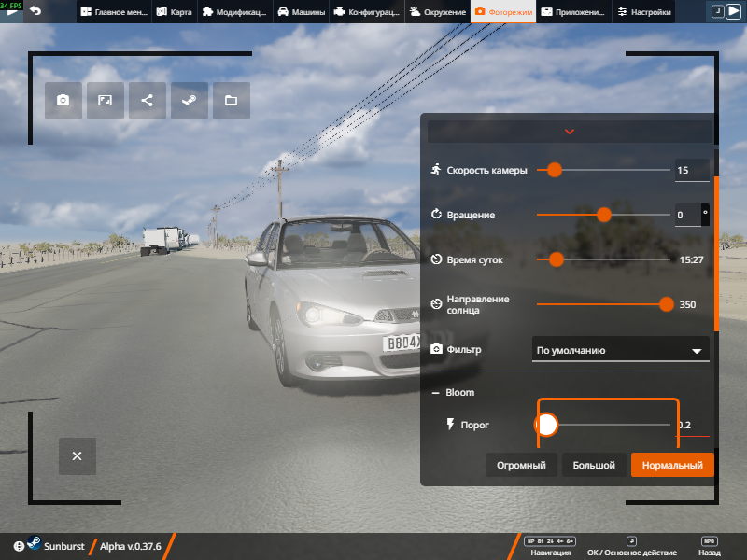Click the Порог lightning icon
Screen dimensions: 747x560
click(x=450, y=424)
